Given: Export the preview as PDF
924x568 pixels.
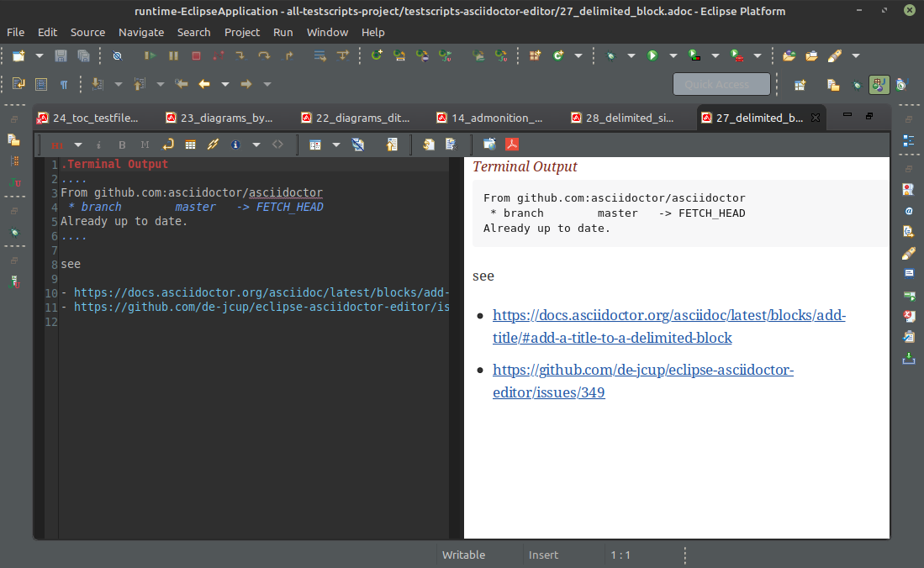Looking at the screenshot, I should 512,145.
